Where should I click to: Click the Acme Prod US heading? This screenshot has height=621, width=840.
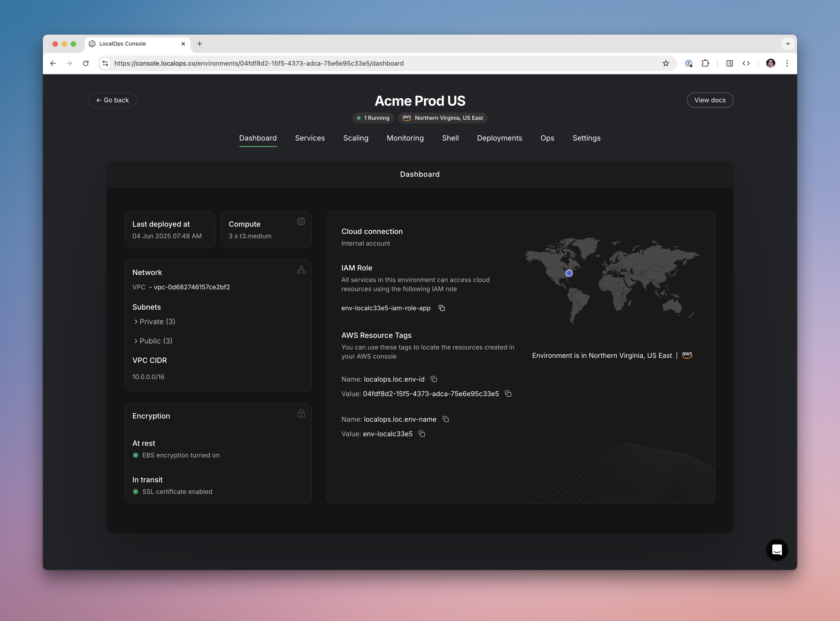pos(420,101)
